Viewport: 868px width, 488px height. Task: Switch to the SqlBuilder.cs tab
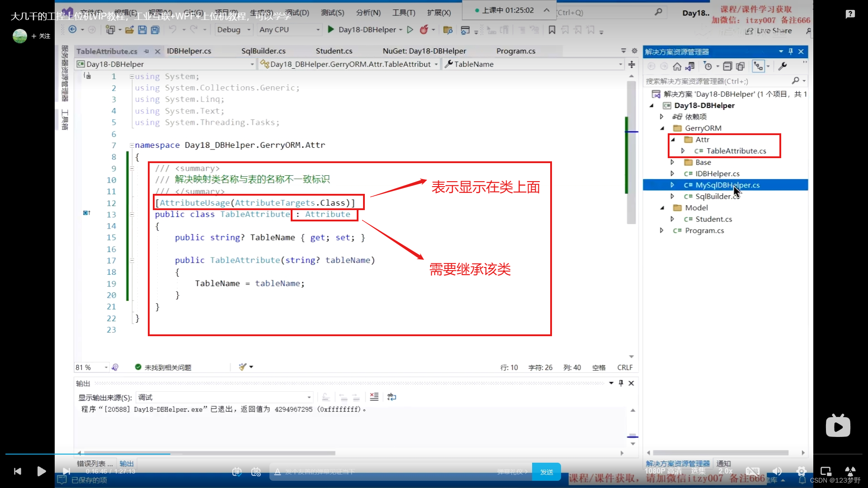(x=263, y=51)
